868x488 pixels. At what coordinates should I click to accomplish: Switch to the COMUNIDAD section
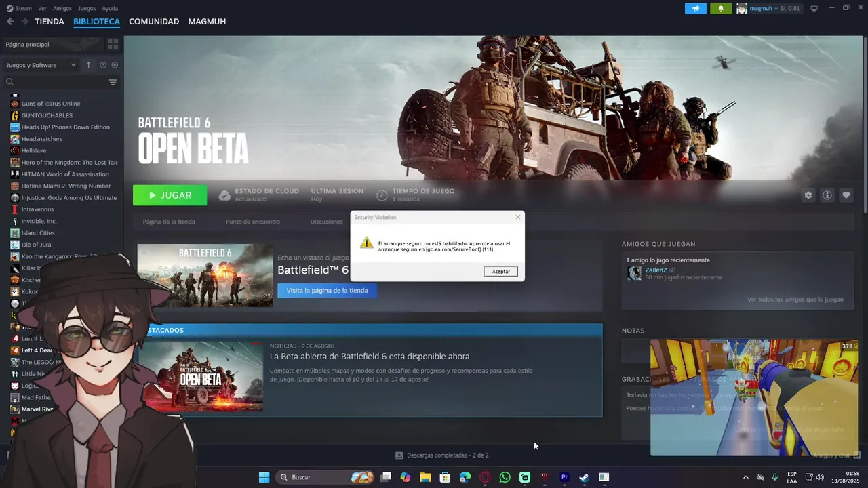coord(154,22)
